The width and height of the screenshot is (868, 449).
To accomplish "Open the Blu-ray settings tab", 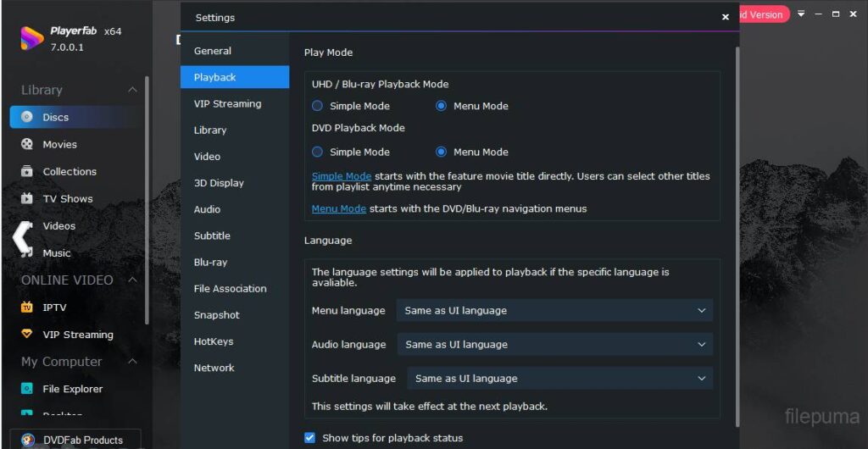I will point(235,262).
